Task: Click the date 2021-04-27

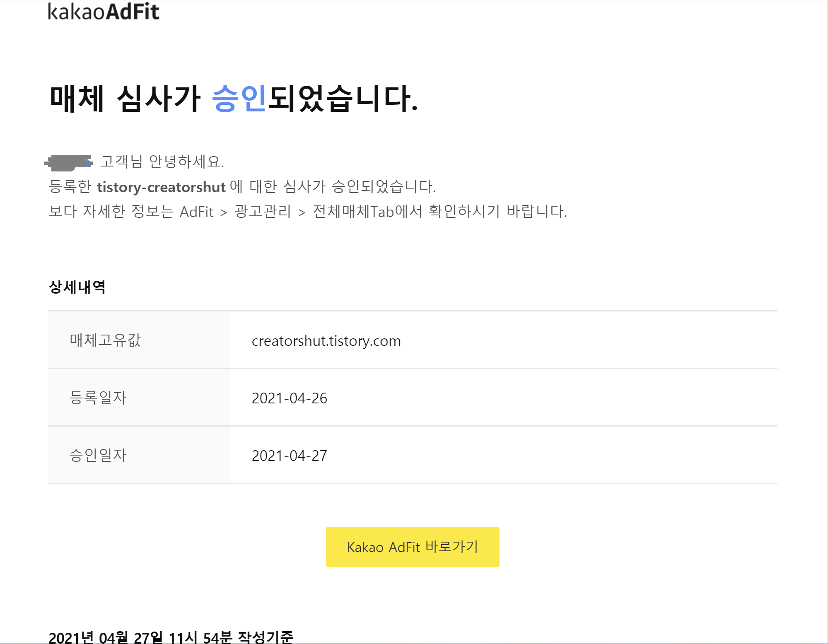Action: coord(290,456)
